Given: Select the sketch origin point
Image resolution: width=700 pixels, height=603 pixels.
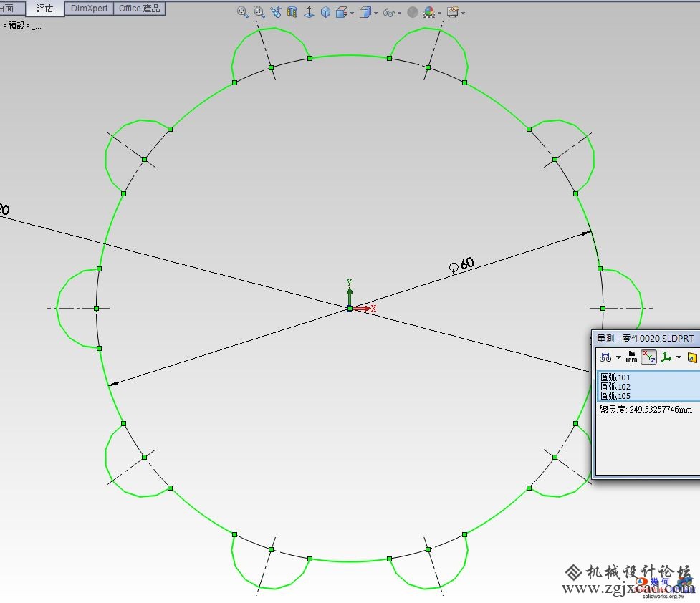Looking at the screenshot, I should [350, 309].
